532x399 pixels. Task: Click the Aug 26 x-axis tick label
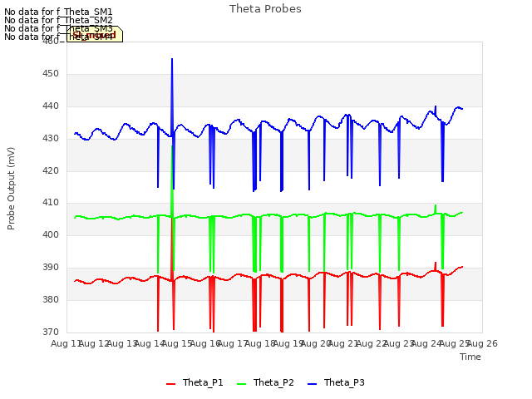(482, 343)
